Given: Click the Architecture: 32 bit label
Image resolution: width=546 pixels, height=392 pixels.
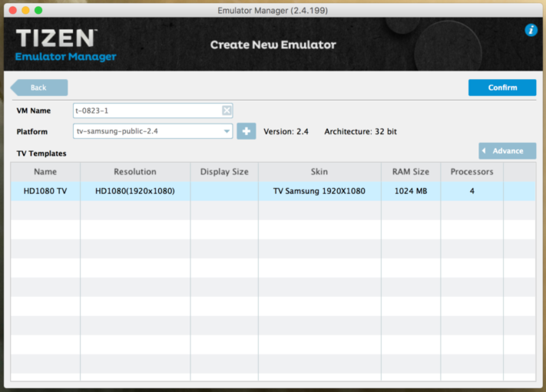Looking at the screenshot, I should [x=360, y=131].
